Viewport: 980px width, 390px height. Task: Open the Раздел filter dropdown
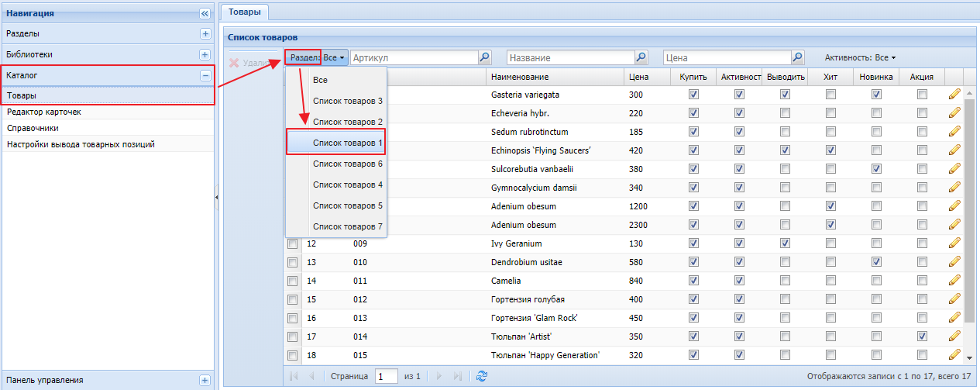[316, 57]
